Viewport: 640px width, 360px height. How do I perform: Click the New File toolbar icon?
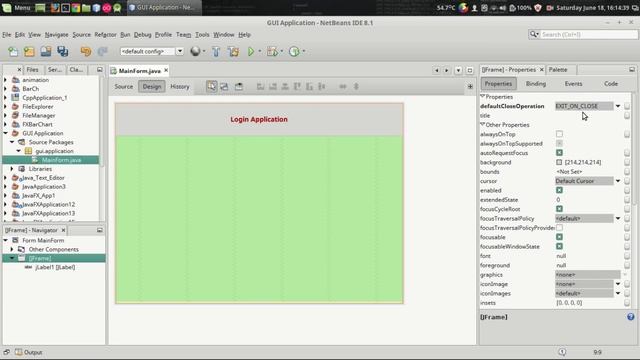tap(13, 51)
